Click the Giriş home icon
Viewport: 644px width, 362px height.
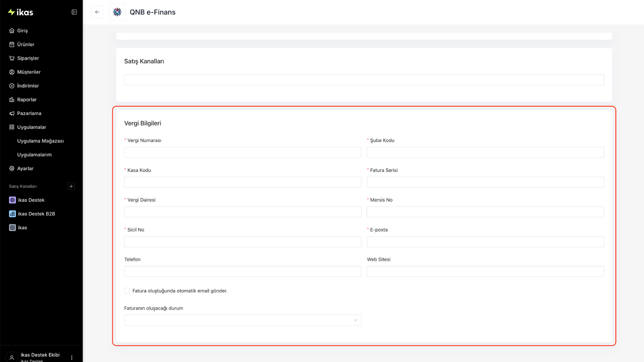tap(12, 31)
